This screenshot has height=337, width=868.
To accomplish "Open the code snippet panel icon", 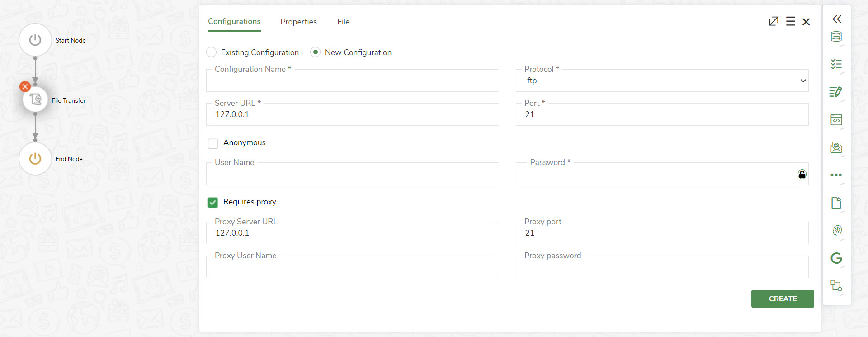I will (837, 120).
